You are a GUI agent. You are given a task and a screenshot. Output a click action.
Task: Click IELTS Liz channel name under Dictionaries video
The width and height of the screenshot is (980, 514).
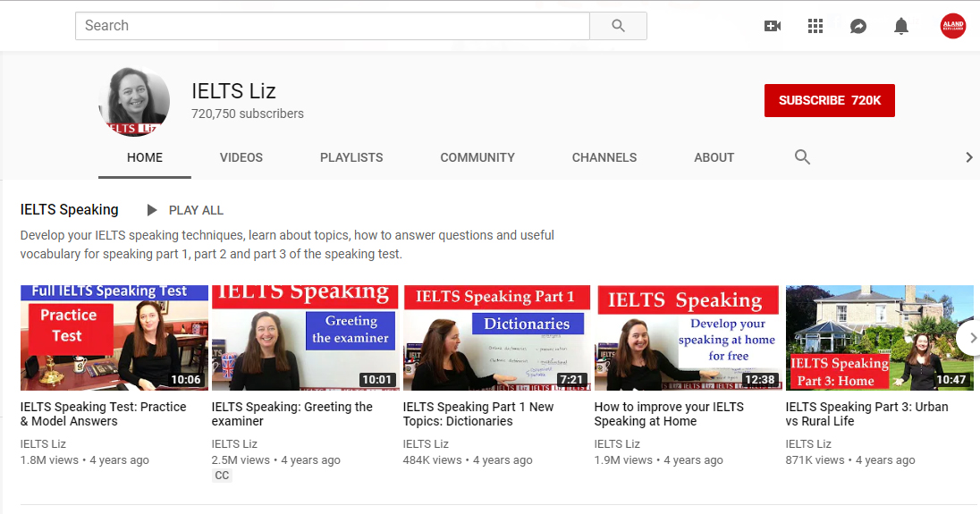coord(426,444)
